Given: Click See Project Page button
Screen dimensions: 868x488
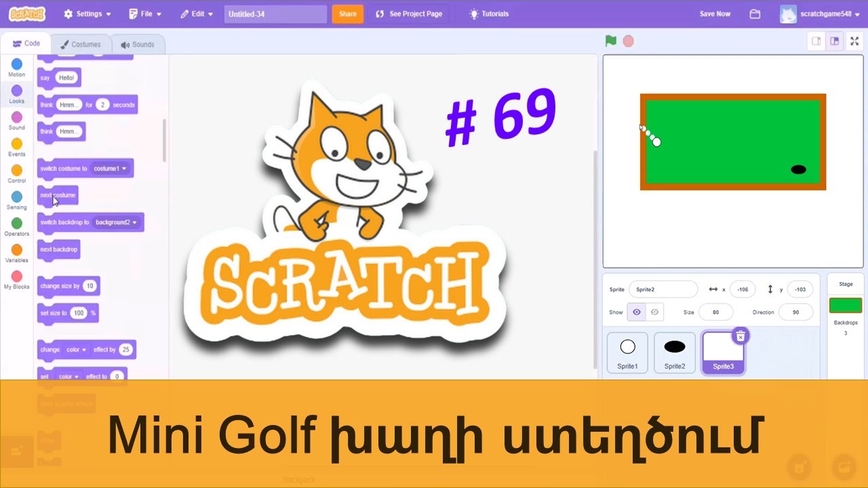Looking at the screenshot, I should pos(409,14).
